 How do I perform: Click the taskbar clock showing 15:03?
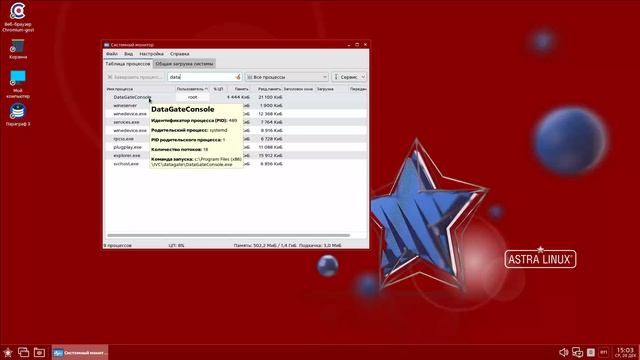(625, 352)
